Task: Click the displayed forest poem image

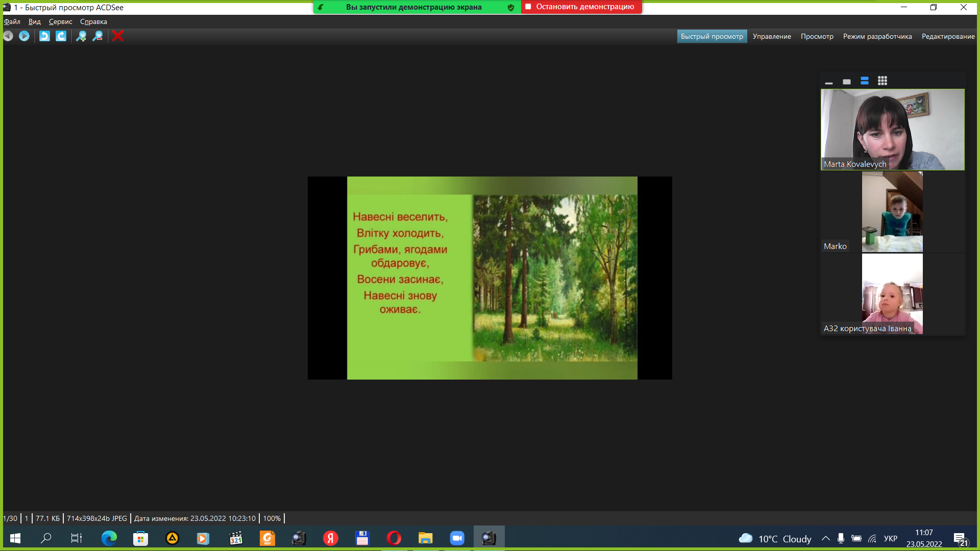Action: tap(490, 278)
